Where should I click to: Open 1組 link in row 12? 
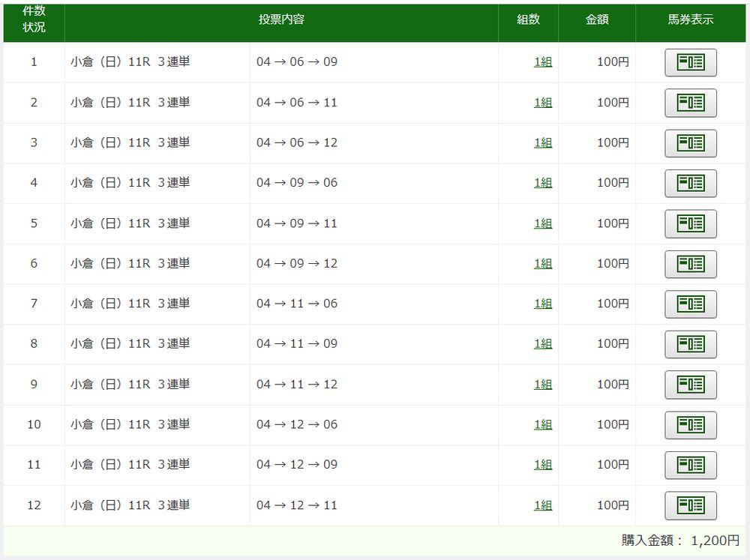click(543, 505)
